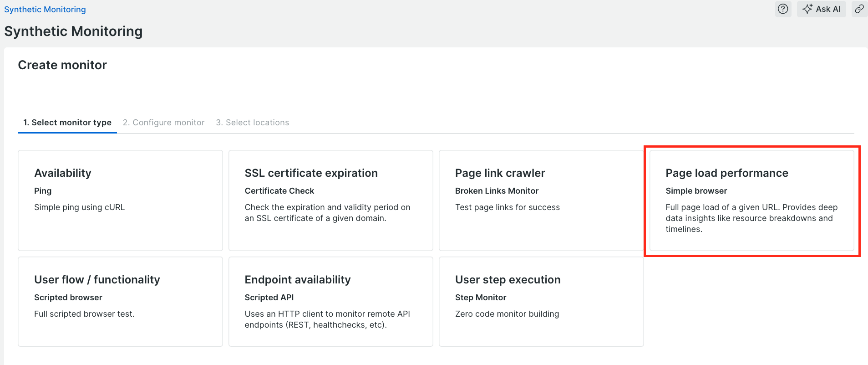The image size is (868, 365).
Task: Click the Scripted API subtitle
Action: (269, 298)
